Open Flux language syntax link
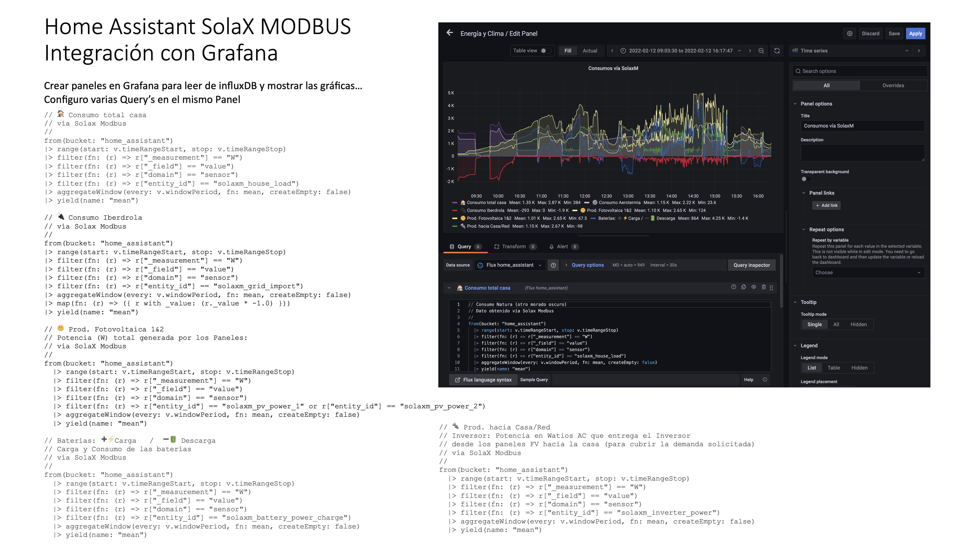This screenshot has width=980, height=551. coord(483,380)
